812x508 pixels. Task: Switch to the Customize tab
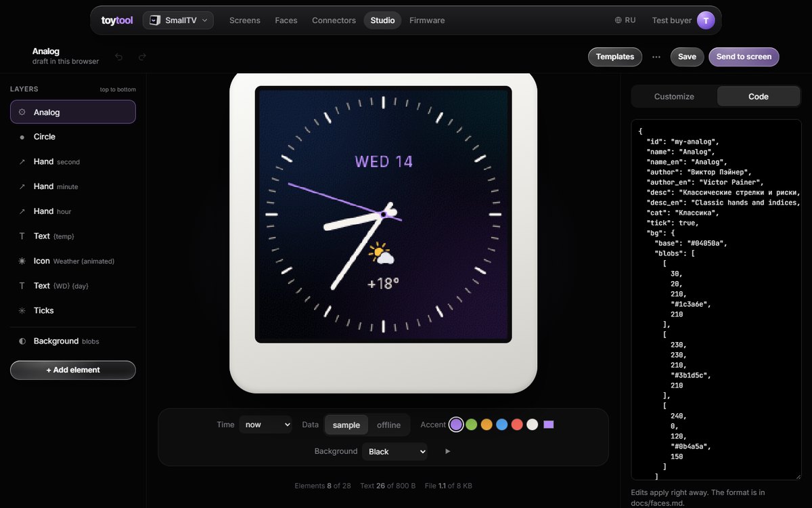click(674, 96)
